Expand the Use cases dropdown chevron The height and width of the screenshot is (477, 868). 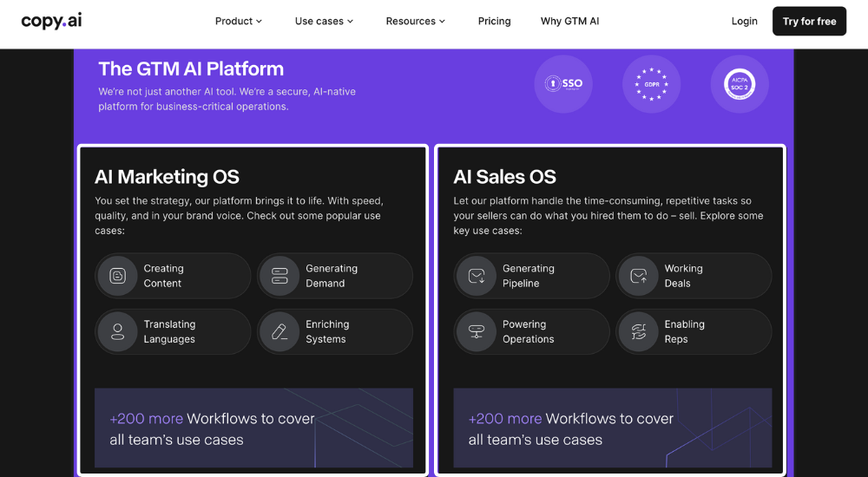[350, 22]
